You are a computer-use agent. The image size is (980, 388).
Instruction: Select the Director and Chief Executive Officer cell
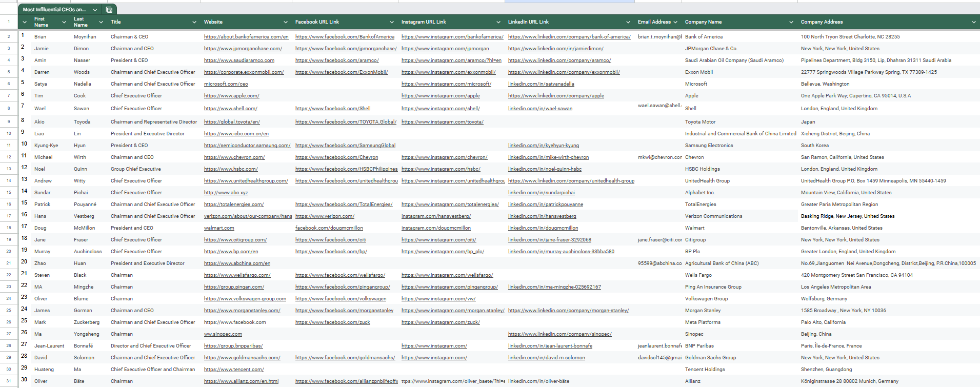pyautogui.click(x=154, y=346)
